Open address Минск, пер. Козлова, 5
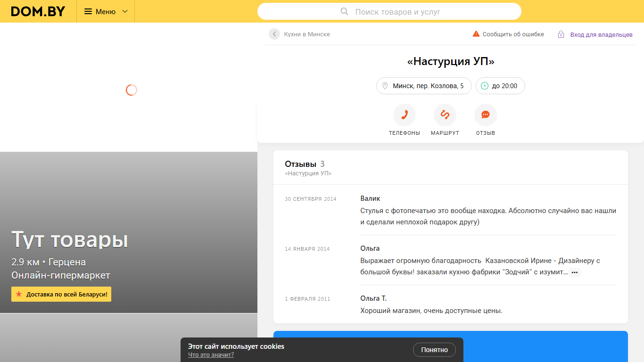The width and height of the screenshot is (644, 362). [424, 86]
